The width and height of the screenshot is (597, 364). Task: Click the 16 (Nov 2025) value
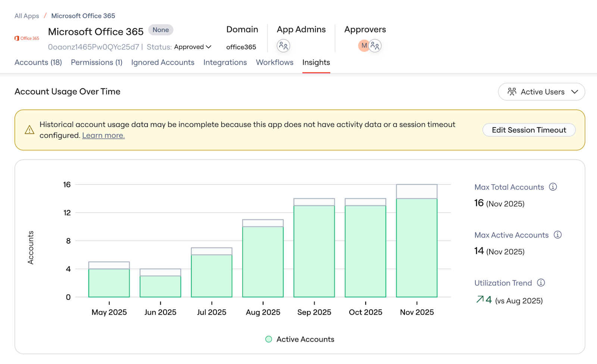click(499, 203)
